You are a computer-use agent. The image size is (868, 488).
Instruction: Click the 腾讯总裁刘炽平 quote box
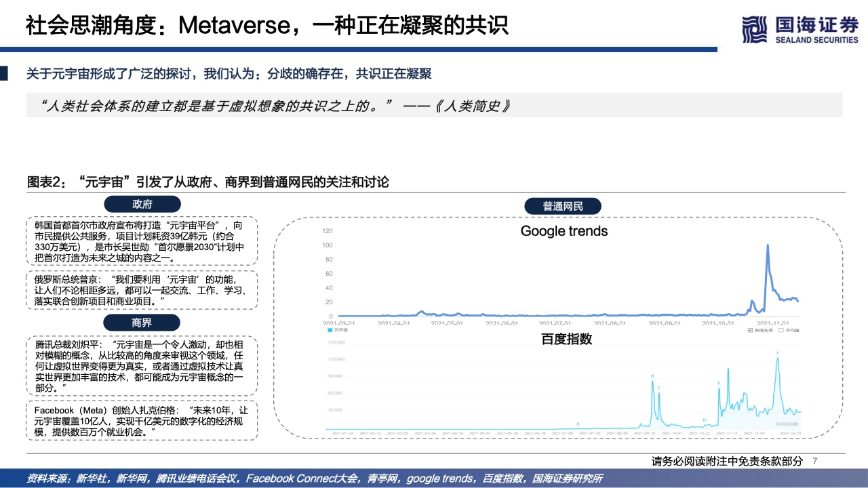142,366
